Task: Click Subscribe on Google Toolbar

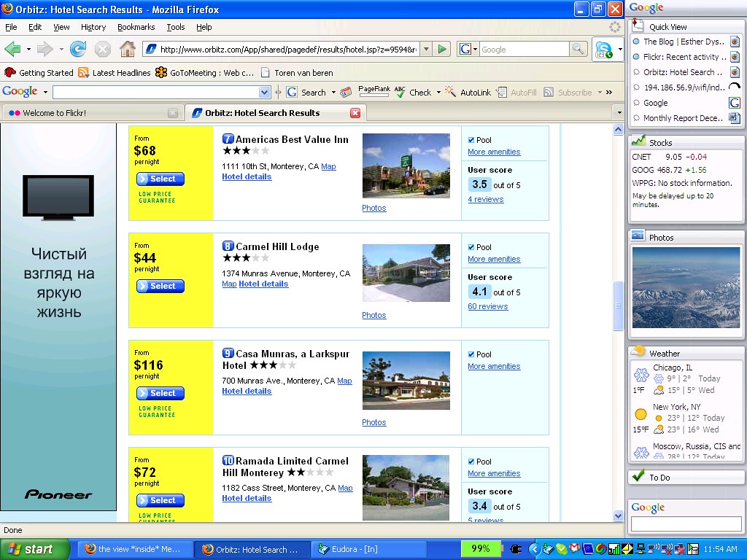Action: (x=568, y=93)
